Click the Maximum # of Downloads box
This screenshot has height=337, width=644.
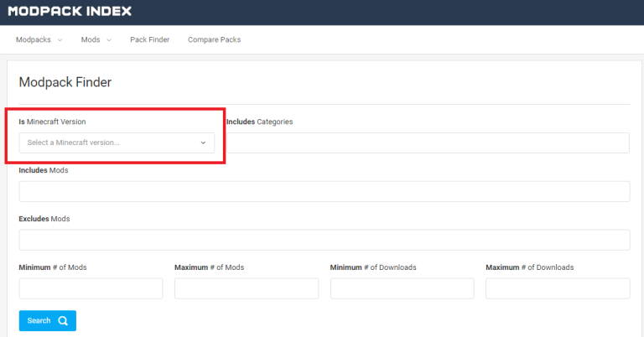click(558, 288)
